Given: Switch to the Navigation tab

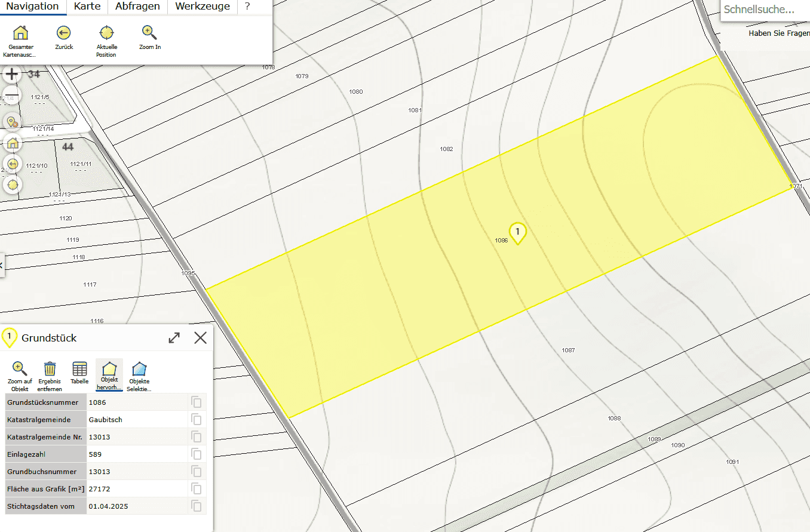Looking at the screenshot, I should pyautogui.click(x=32, y=7).
